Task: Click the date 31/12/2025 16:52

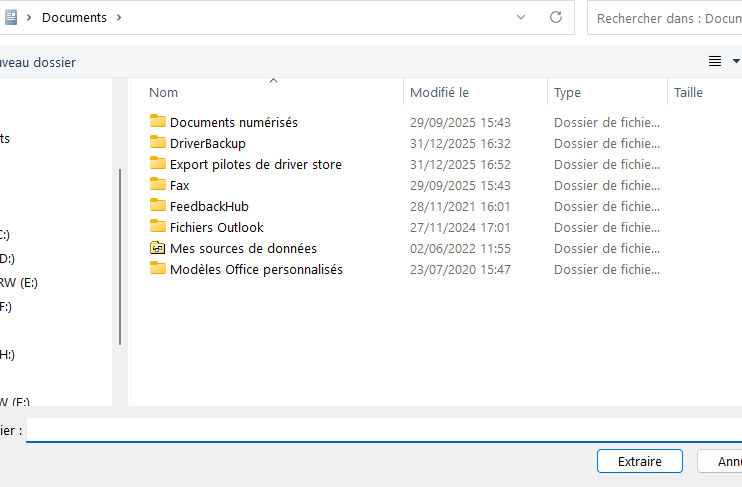Action: coord(460,165)
